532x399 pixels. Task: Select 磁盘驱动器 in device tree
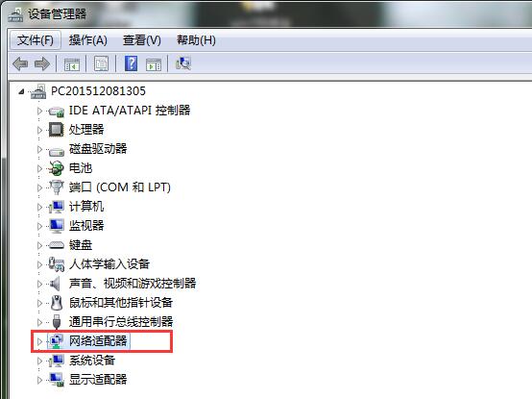[98, 149]
